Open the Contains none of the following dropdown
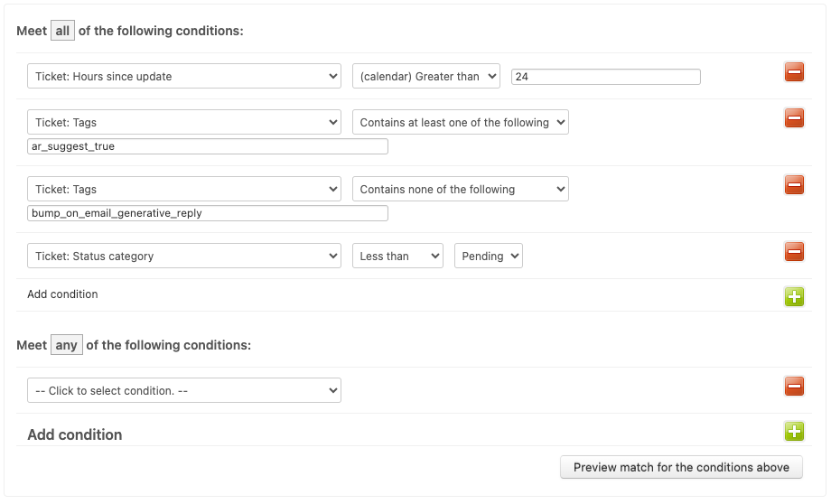The image size is (831, 504). pos(461,189)
